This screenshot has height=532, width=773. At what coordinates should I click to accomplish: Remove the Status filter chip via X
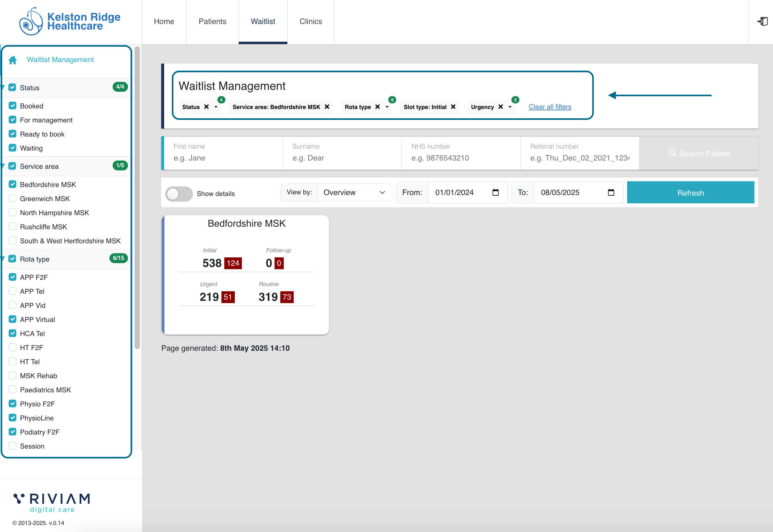pos(206,107)
